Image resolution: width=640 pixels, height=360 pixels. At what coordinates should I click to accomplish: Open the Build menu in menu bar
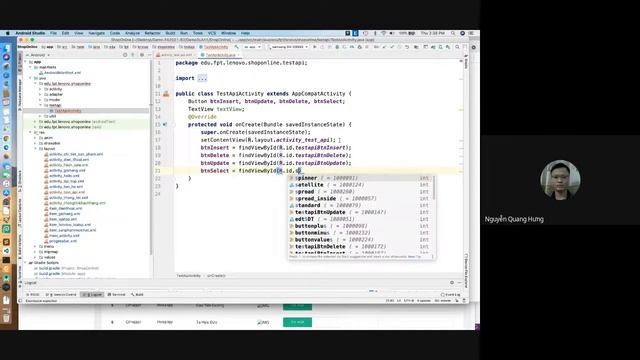click(170, 33)
